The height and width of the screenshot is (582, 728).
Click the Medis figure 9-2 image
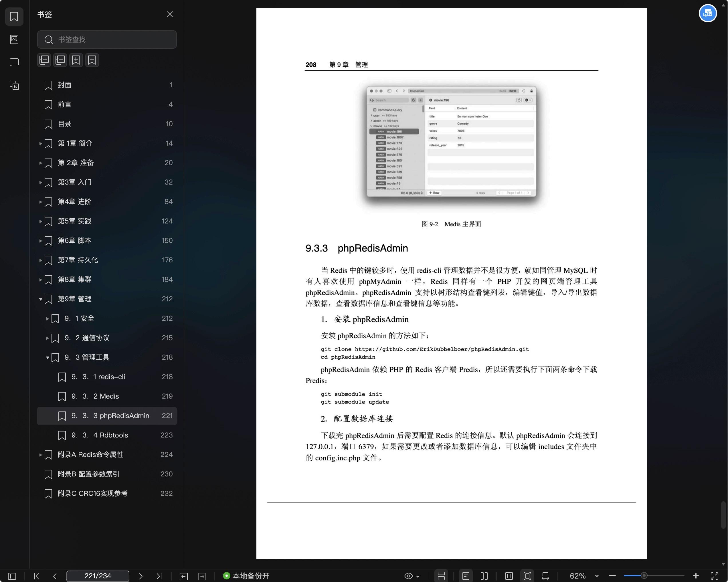coord(451,142)
